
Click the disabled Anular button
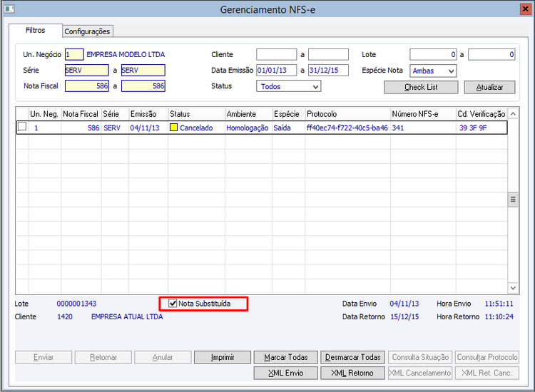coord(163,357)
